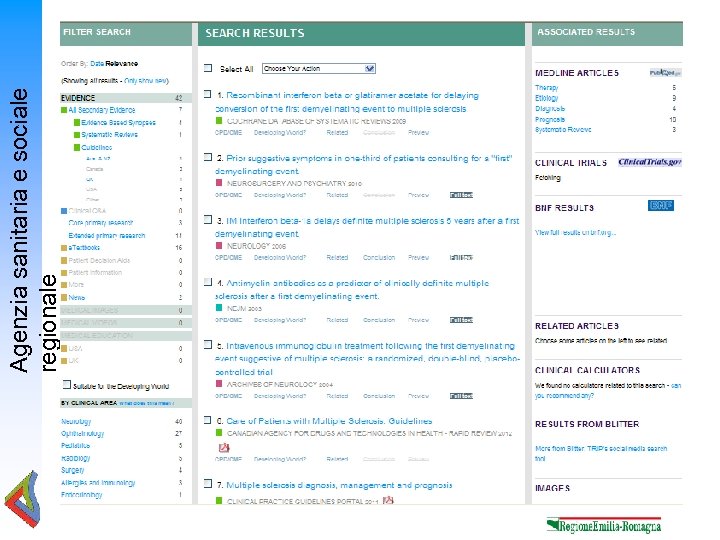Select Surgery clinical area
Image resolution: width=720 pixels, height=540 pixels.
pyautogui.click(x=73, y=470)
